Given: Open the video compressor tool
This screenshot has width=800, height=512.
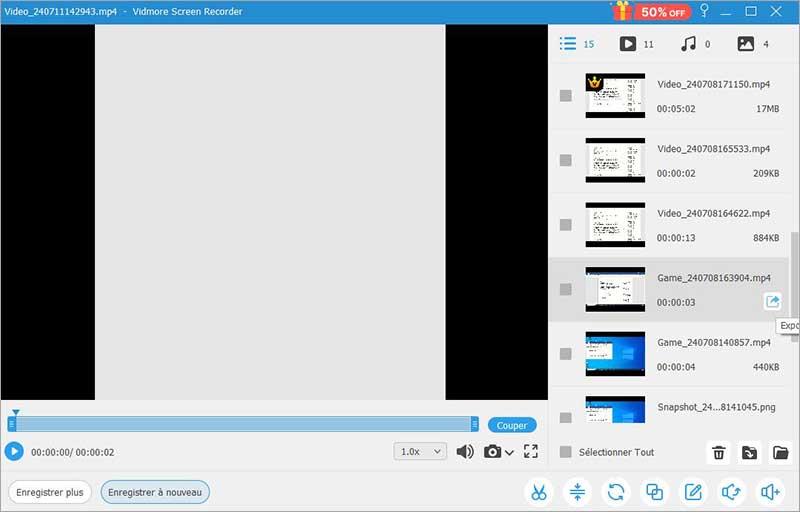Looking at the screenshot, I should click(578, 492).
